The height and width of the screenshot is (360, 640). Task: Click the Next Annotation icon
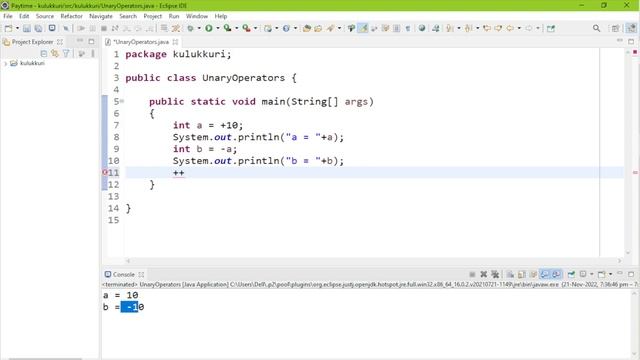[x=450, y=28]
